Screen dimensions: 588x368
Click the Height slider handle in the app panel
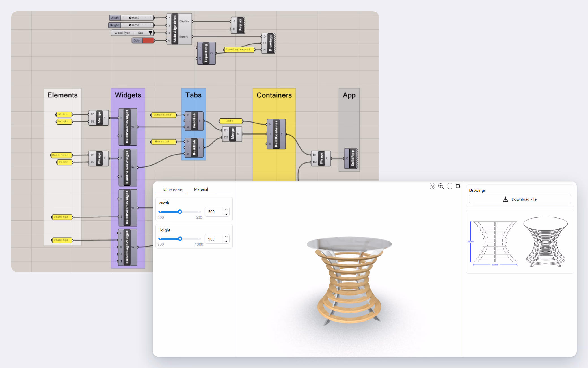click(180, 239)
